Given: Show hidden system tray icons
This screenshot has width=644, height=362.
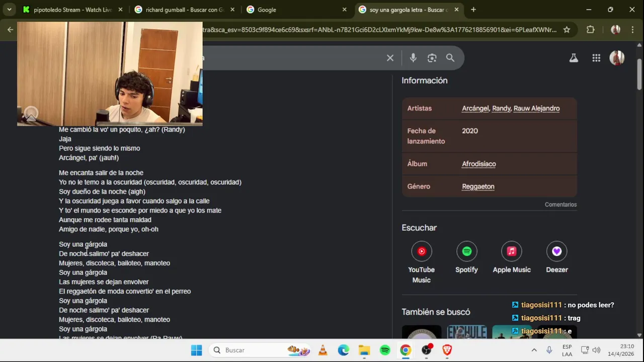Looking at the screenshot, I should click(534, 350).
